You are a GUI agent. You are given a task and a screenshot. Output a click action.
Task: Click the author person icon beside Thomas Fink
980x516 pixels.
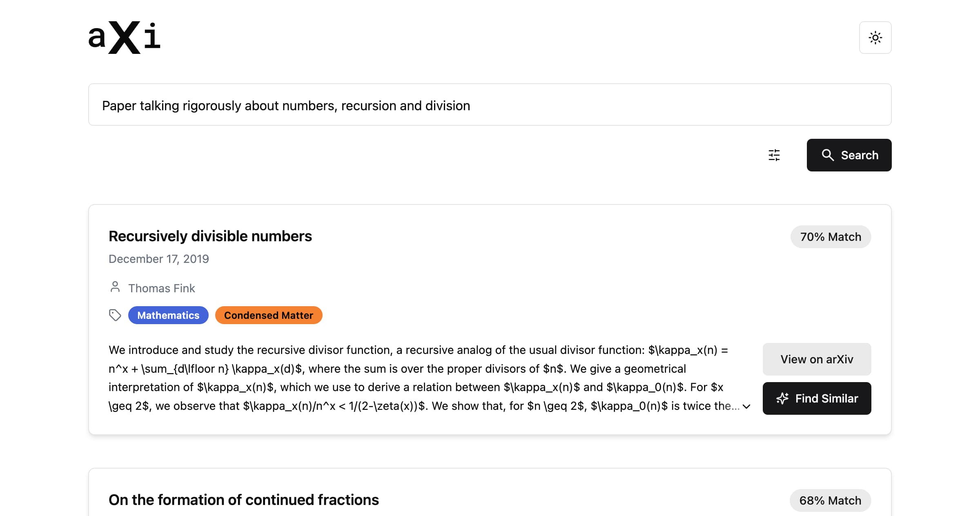coord(115,287)
